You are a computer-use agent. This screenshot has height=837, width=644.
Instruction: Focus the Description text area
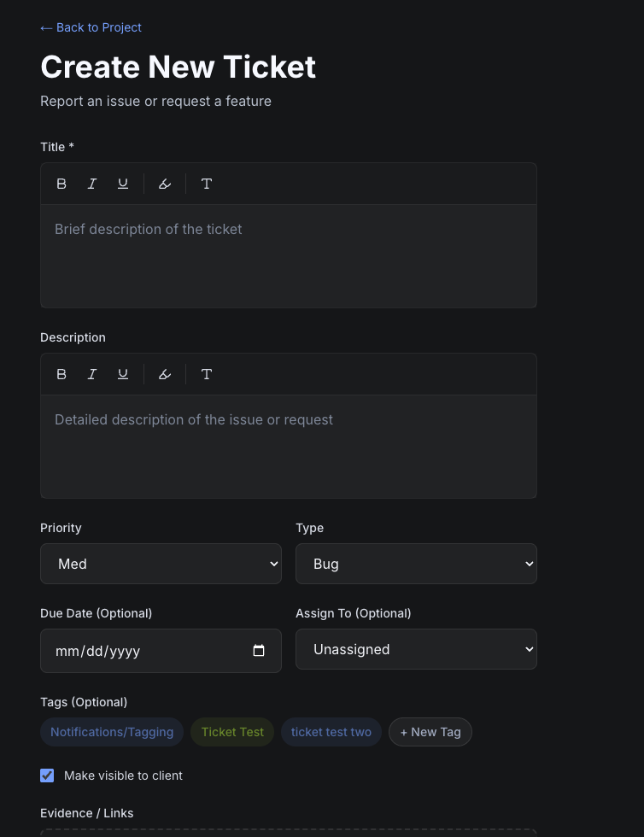[x=289, y=447]
